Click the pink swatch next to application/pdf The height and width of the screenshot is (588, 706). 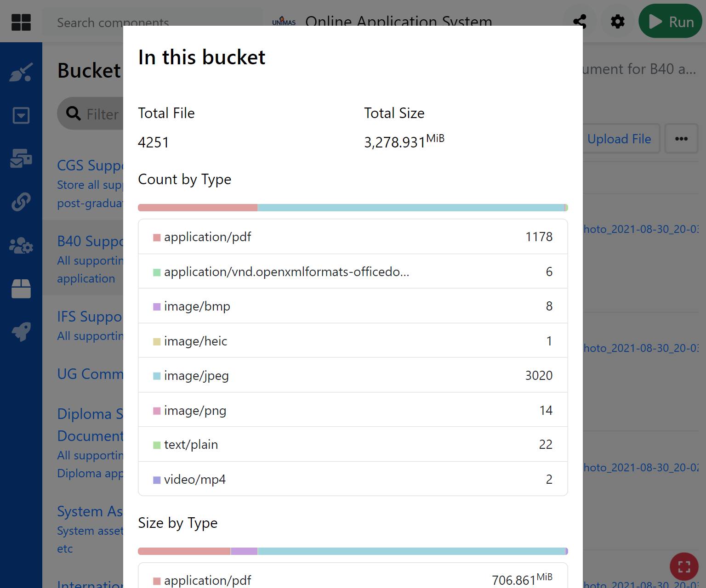(x=156, y=237)
